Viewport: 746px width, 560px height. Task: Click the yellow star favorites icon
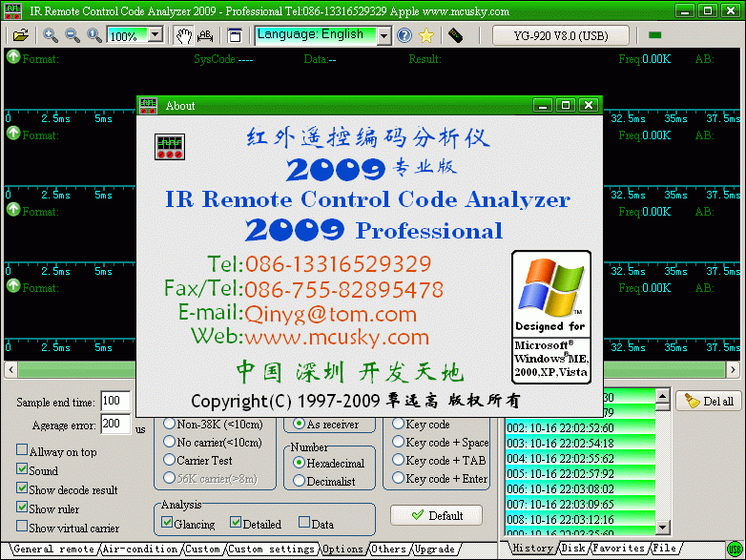tap(426, 35)
